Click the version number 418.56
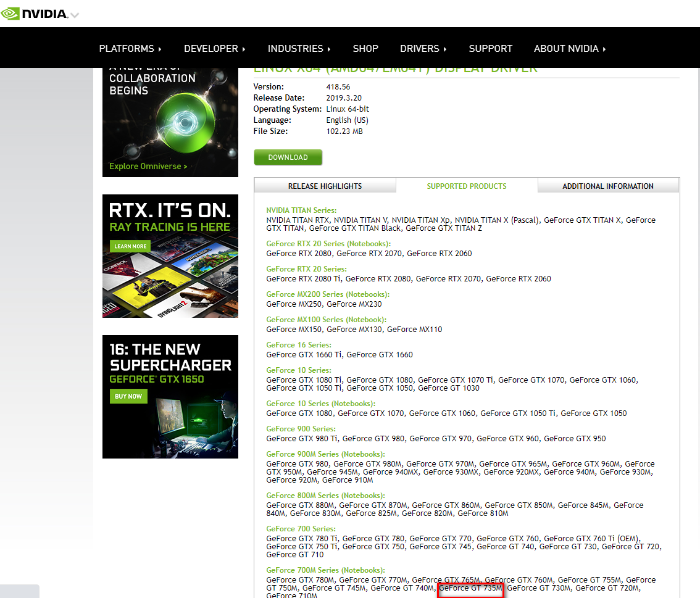 [338, 86]
